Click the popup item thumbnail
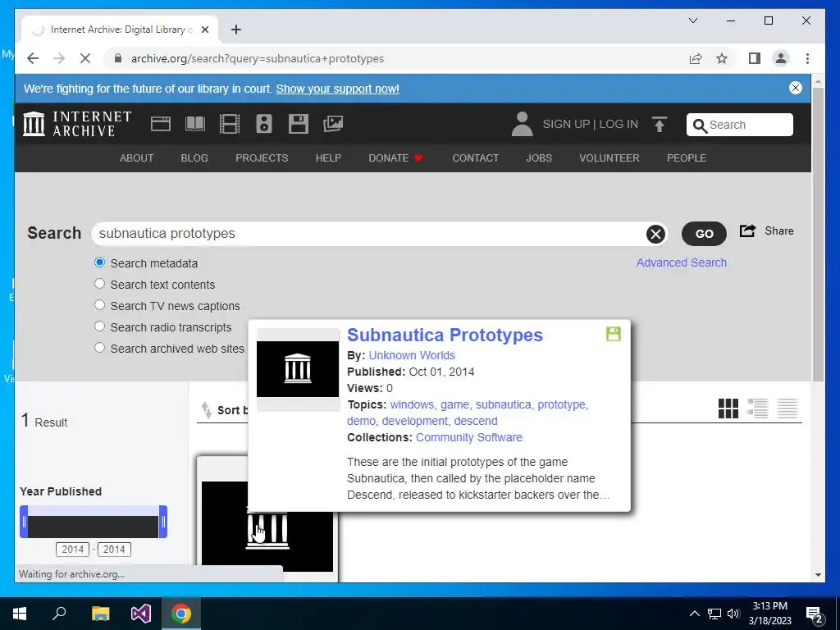840x630 pixels. click(x=298, y=369)
